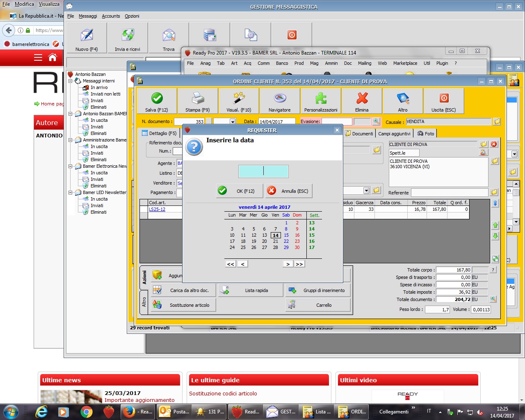Click the Carrello cart icon
The image size is (525, 420).
pos(292,305)
